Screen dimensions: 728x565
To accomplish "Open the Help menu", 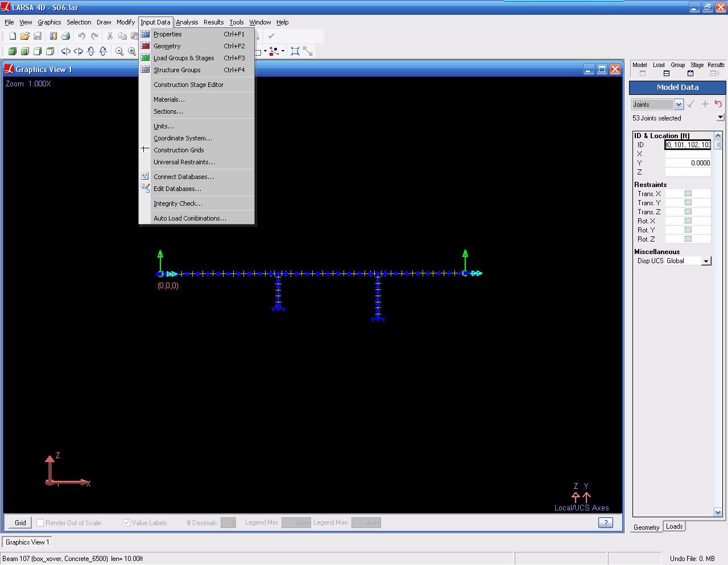I will pyautogui.click(x=283, y=22).
